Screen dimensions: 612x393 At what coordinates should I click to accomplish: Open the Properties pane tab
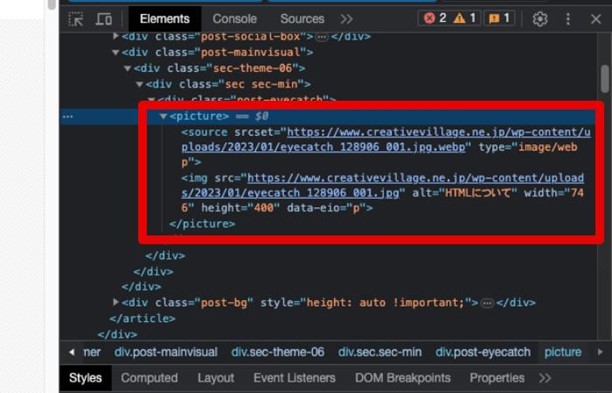(497, 378)
